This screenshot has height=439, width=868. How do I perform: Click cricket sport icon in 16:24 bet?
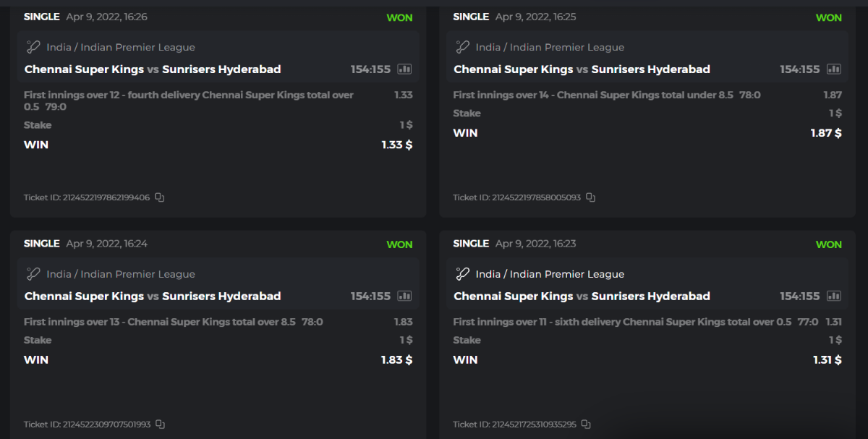click(x=33, y=274)
